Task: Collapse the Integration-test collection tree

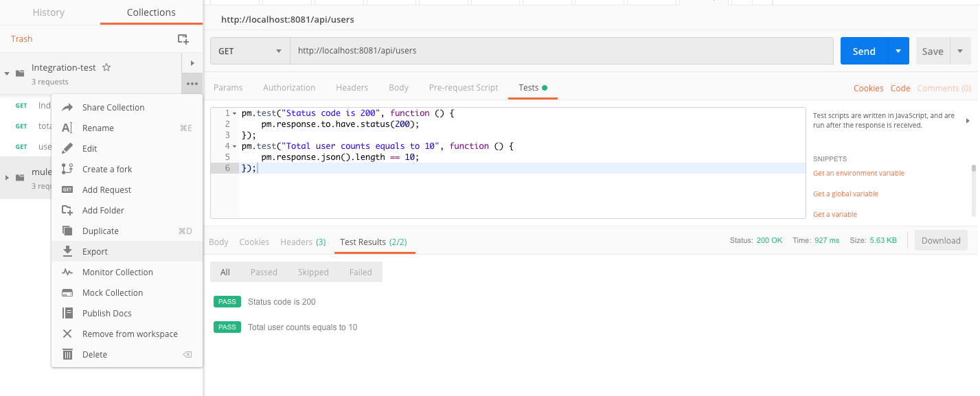Action: 7,73
